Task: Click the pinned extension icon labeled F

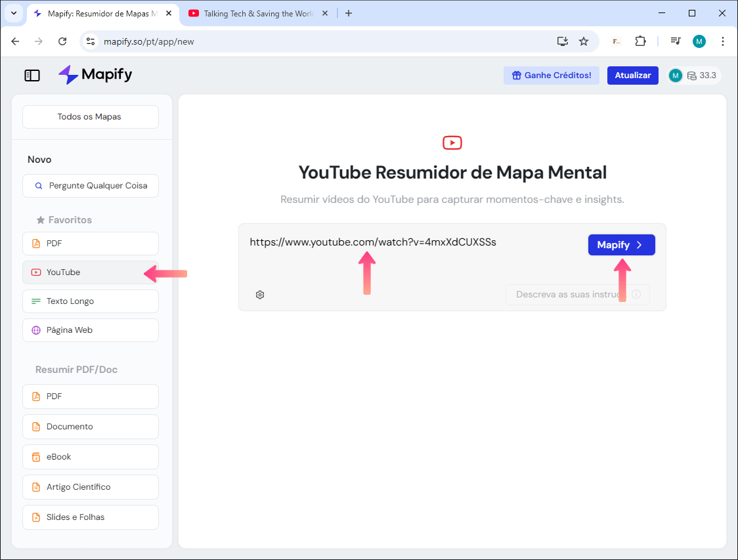Action: point(616,41)
